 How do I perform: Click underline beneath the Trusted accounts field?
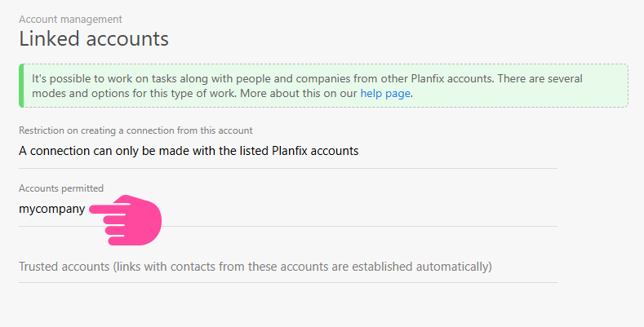[287, 282]
